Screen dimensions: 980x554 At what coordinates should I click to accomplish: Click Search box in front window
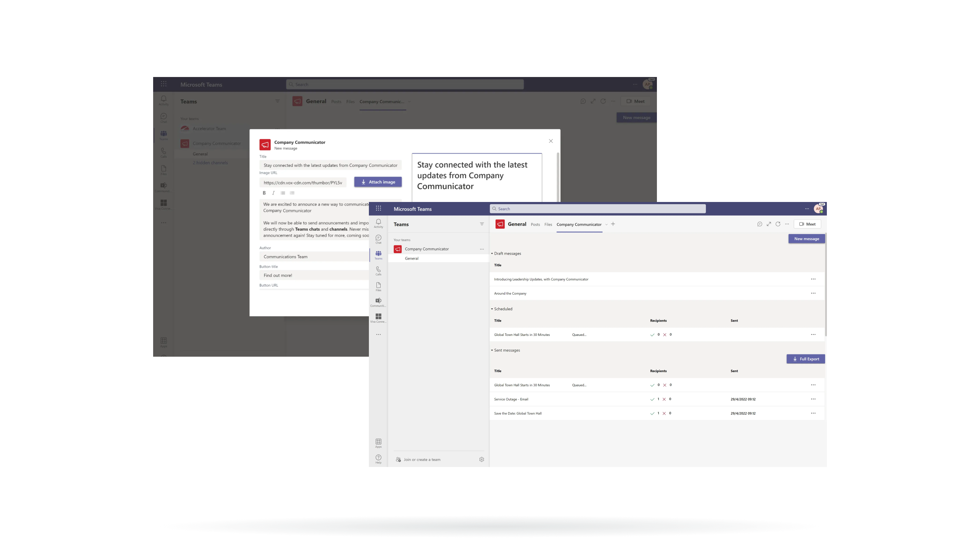[x=597, y=209]
